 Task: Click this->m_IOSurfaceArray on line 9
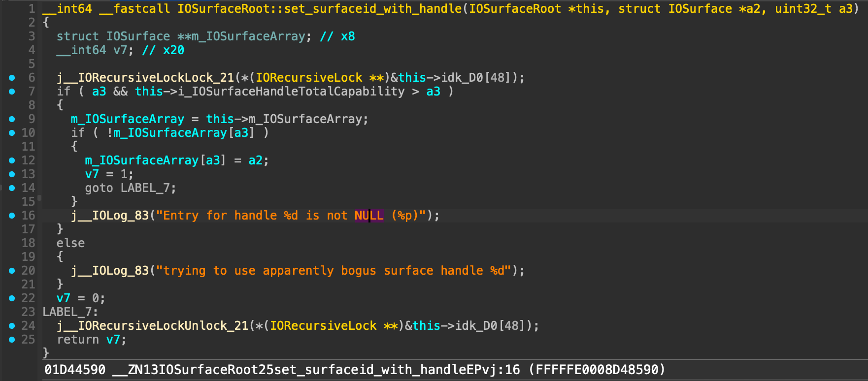click(284, 119)
